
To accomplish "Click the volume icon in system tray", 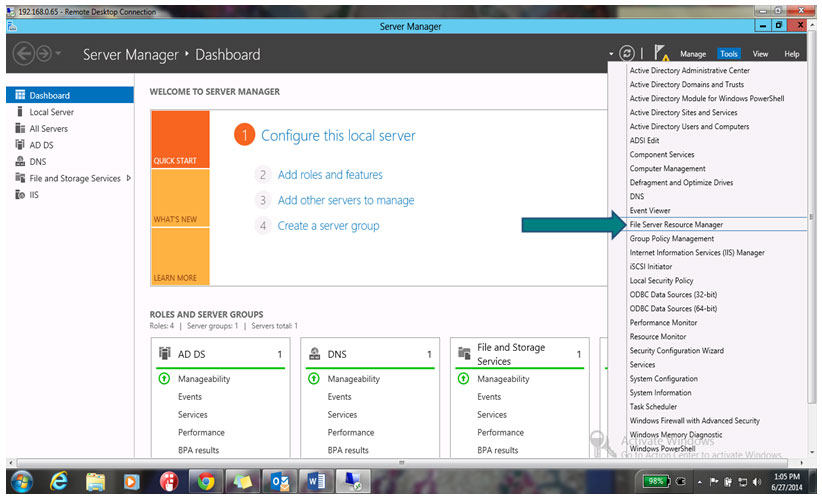I will (756, 482).
